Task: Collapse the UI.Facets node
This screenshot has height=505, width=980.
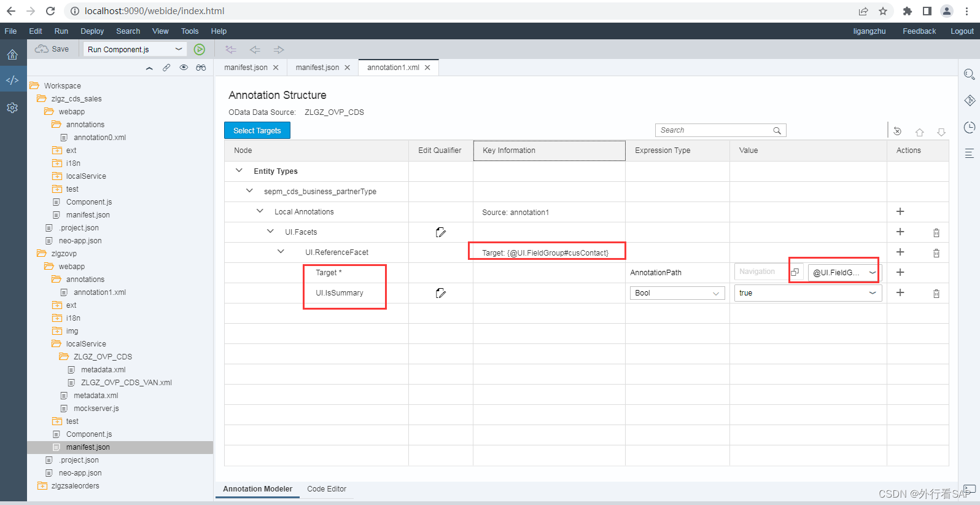Action: coord(270,231)
